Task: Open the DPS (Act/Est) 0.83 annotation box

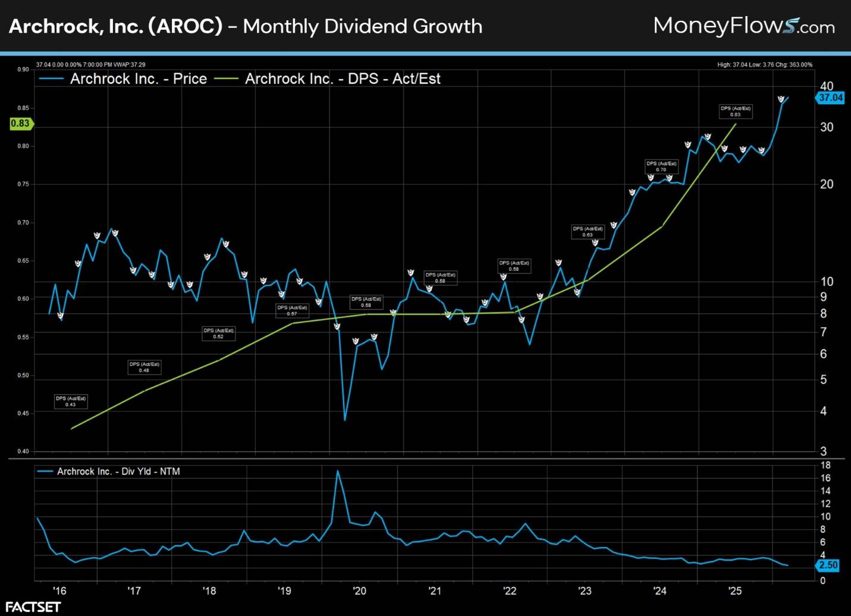Action: tap(736, 111)
